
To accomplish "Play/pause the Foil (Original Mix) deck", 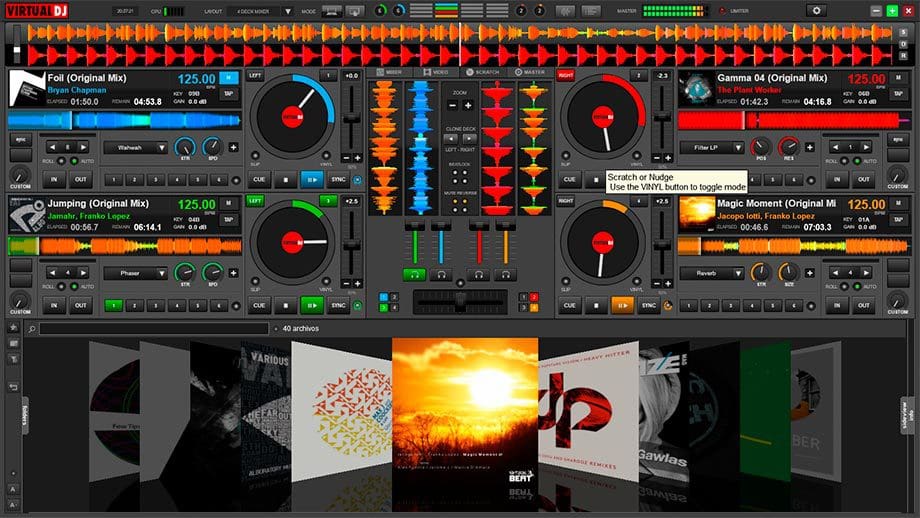I will click(312, 180).
